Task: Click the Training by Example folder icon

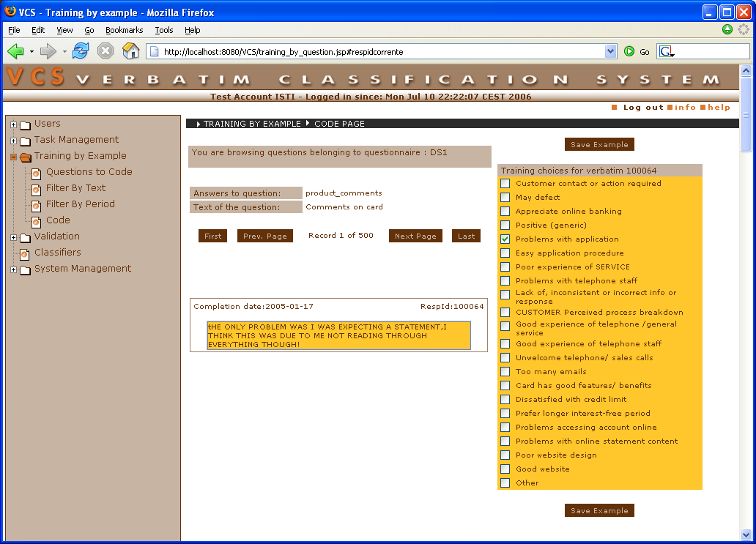Action: pyautogui.click(x=25, y=157)
